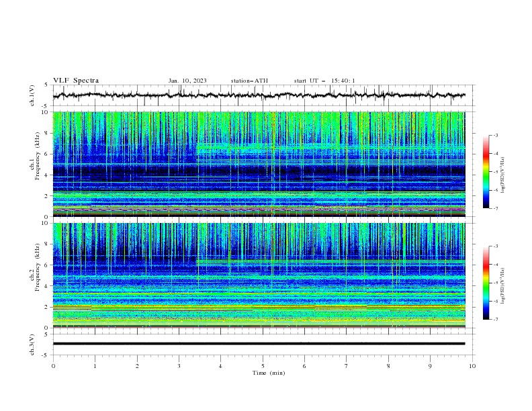Click the ch.1 voltage waveform trace
Image resolution: width=532 pixels, height=411 pixels.
pyautogui.click(x=259, y=95)
